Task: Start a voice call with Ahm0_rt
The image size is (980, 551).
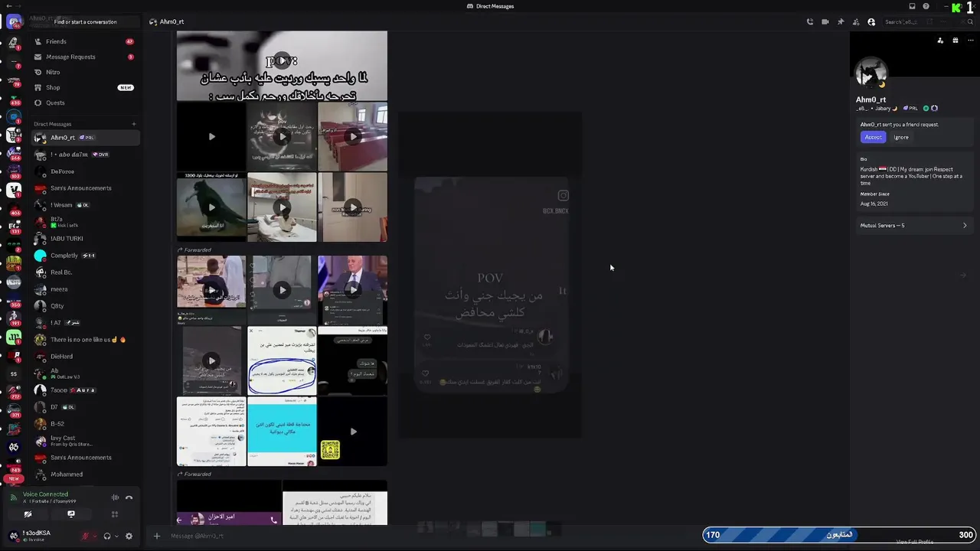Action: coord(810,22)
